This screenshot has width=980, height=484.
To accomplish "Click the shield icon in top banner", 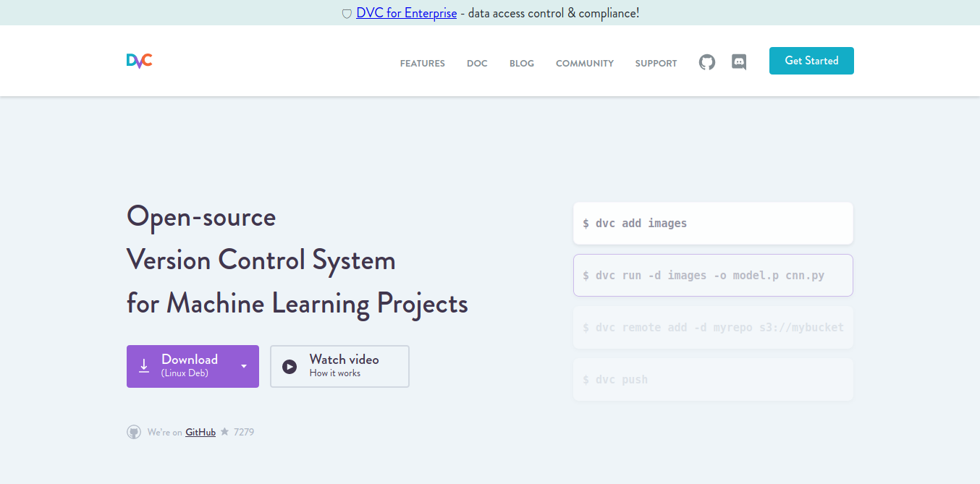I will [x=347, y=14].
